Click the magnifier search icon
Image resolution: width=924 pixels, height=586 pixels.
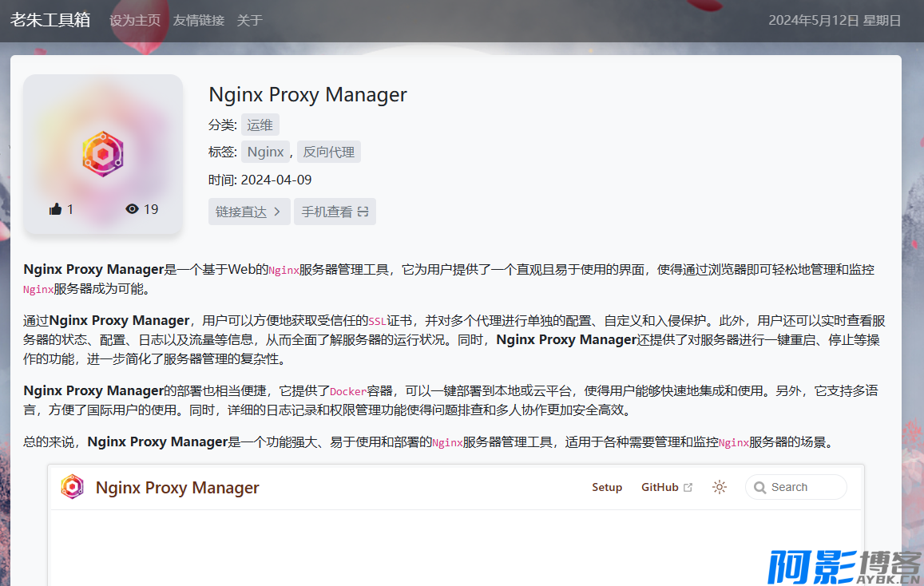pos(759,487)
